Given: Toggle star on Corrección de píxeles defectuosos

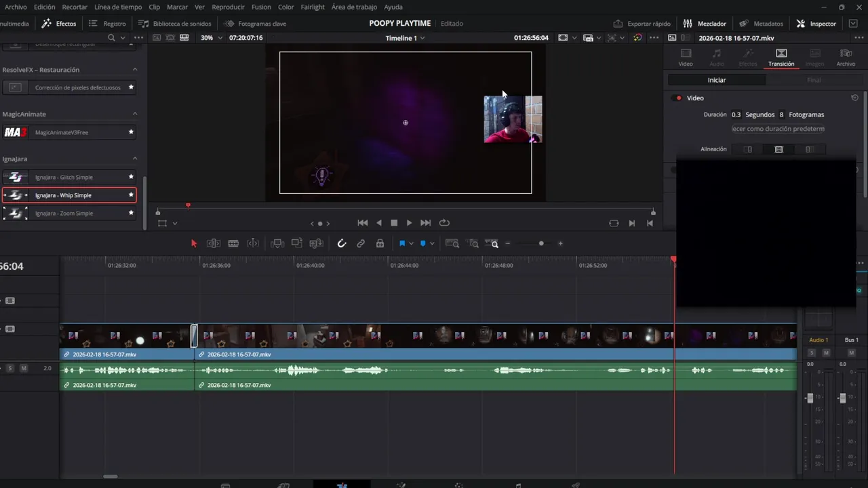Looking at the screenshot, I should point(131,87).
